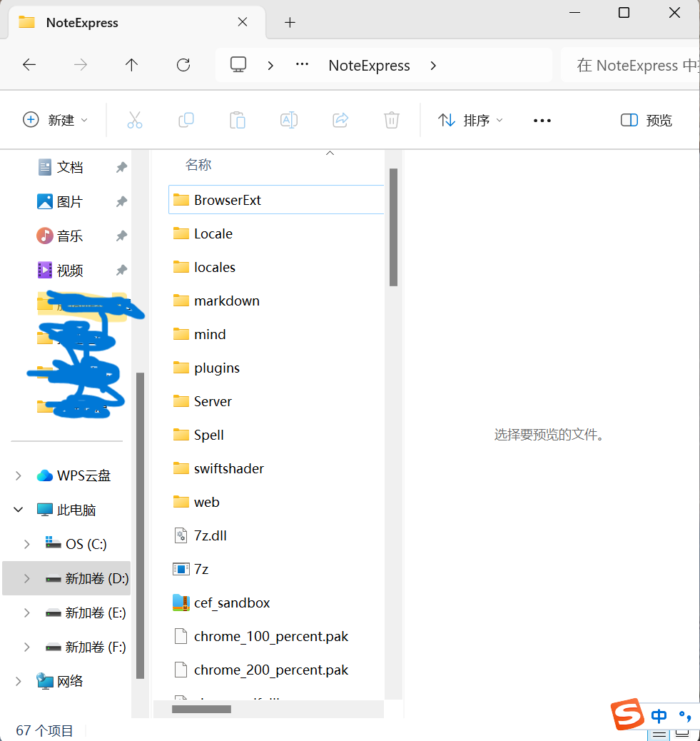The image size is (700, 741).
Task: Select WPS云盘 in navigation pane
Action: pos(73,475)
